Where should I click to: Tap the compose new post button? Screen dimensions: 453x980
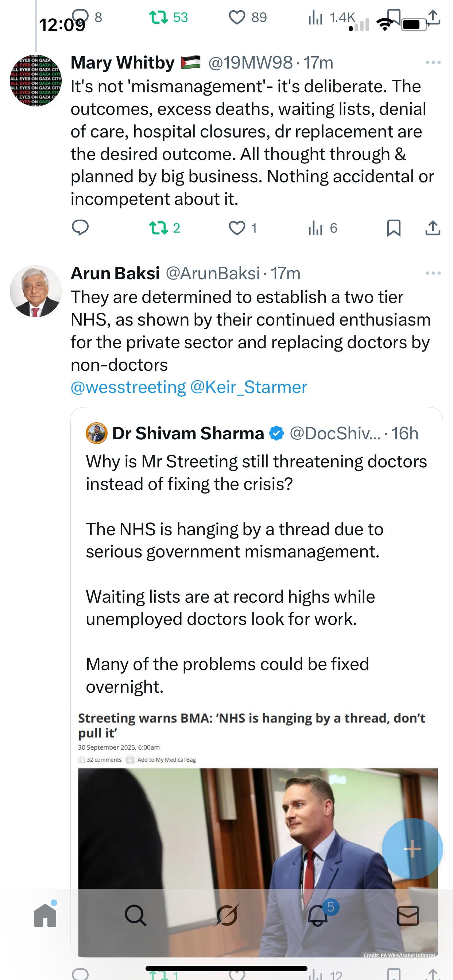[412, 848]
